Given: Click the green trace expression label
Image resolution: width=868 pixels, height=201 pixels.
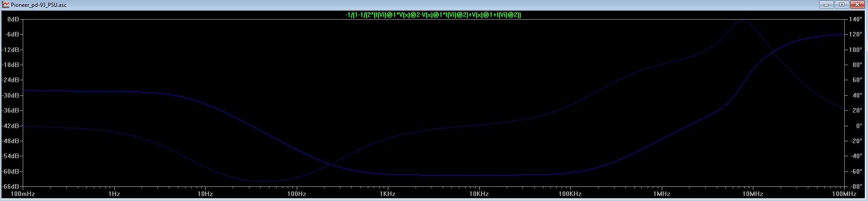Looking at the screenshot, I should (433, 15).
